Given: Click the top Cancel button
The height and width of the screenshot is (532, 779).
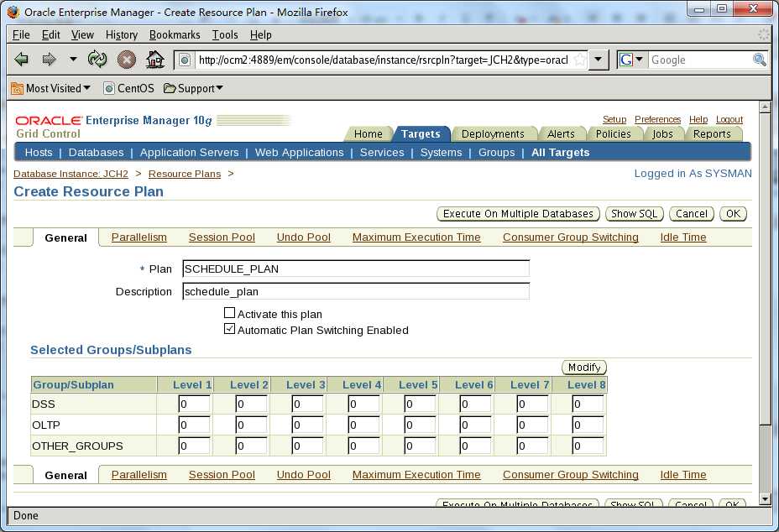Looking at the screenshot, I should [x=692, y=214].
